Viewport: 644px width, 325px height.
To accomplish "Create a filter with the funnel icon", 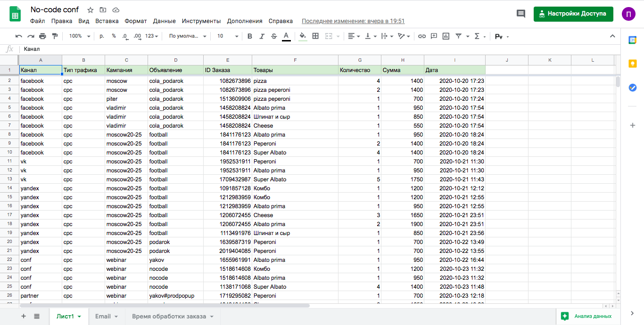I will coord(458,36).
